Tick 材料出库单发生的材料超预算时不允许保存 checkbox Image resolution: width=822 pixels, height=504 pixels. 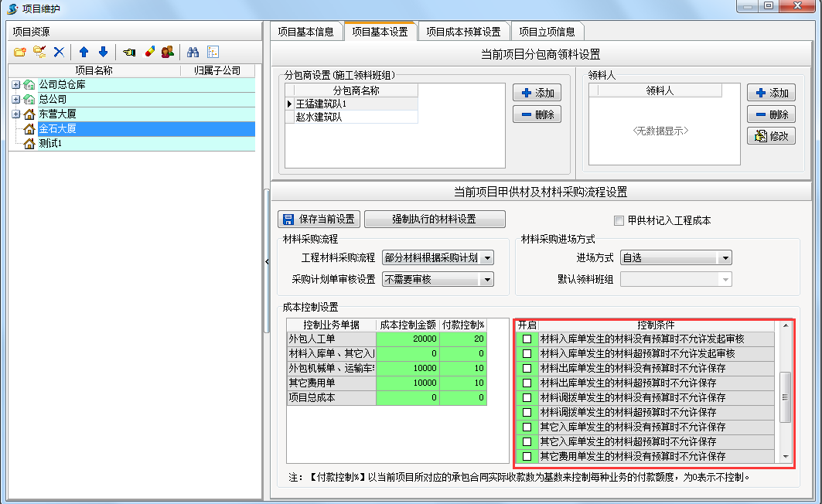click(527, 383)
